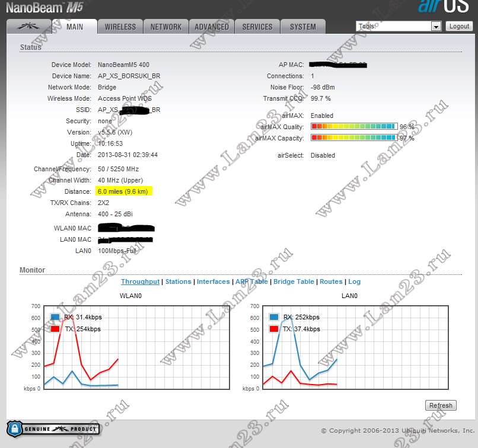Image resolution: width=478 pixels, height=448 pixels.
Task: Click device name AP_XS_BORSUKI_BR
Action: (129, 76)
